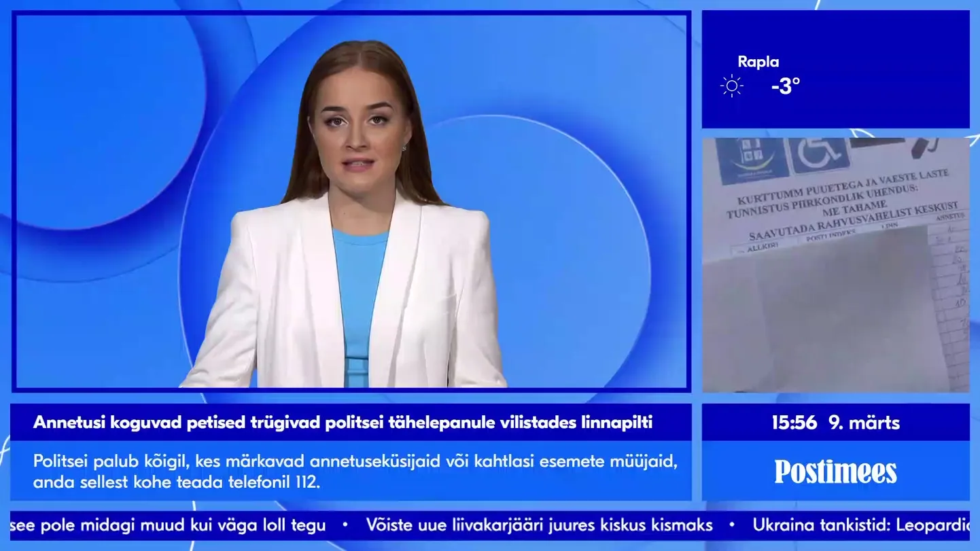Click the Postimees logo
Image resolution: width=980 pixels, height=551 pixels.
tap(835, 472)
